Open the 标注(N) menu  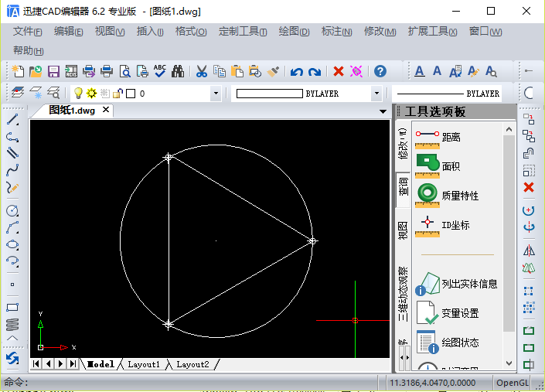point(336,32)
